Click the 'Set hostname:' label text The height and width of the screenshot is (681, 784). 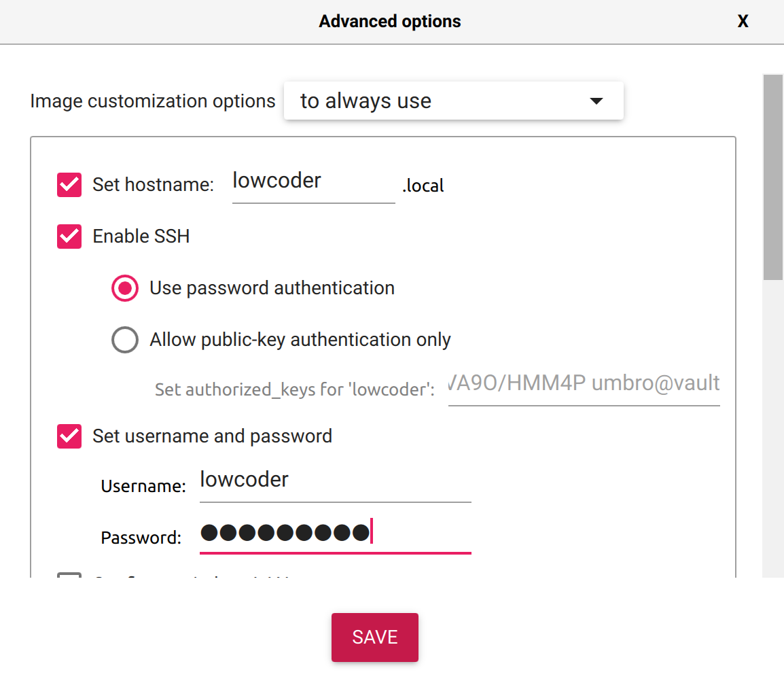[153, 185]
